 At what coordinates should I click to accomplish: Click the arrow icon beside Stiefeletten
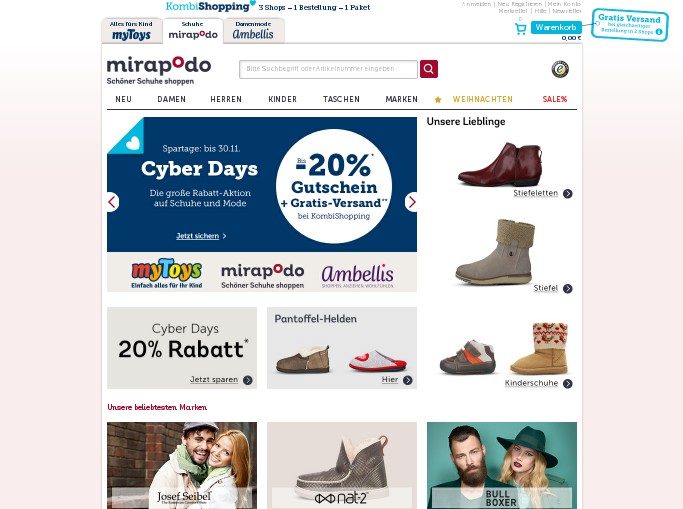(x=568, y=194)
